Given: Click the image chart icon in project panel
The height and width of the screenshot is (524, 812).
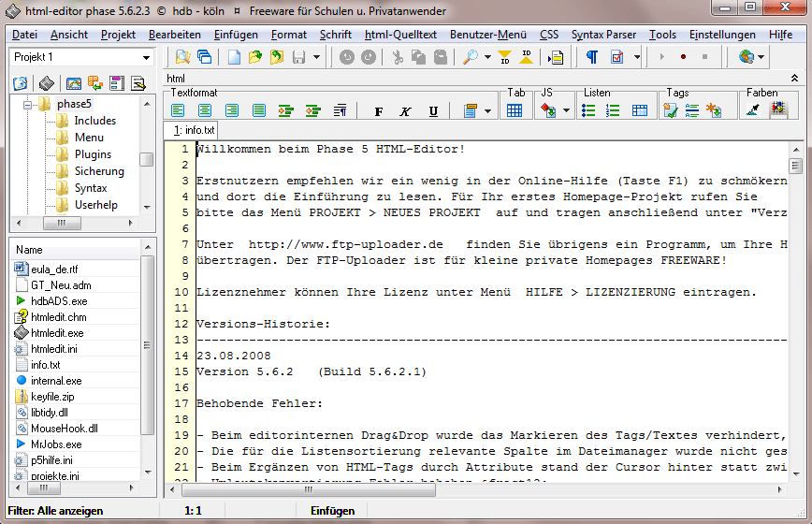Looking at the screenshot, I should coord(74,83).
